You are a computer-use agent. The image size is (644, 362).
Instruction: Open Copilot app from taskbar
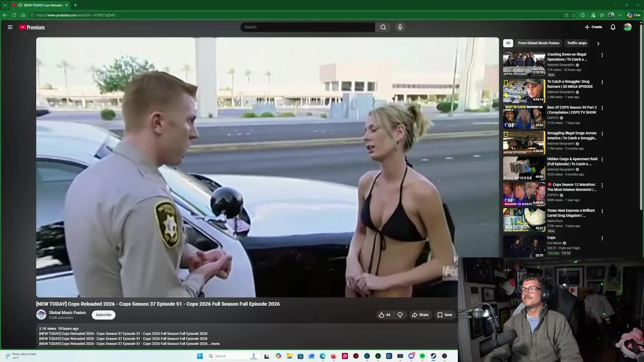[278, 356]
